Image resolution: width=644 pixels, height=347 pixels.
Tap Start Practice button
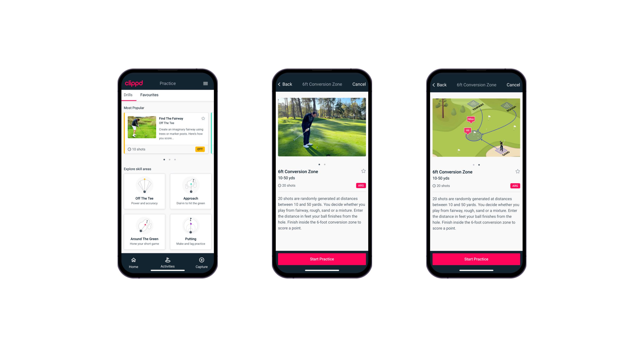(321, 259)
